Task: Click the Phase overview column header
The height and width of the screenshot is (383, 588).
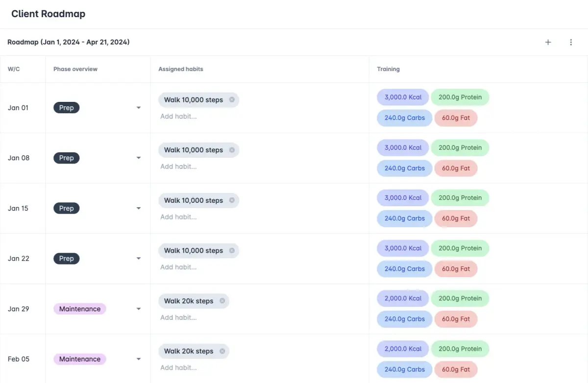Action: pos(75,69)
